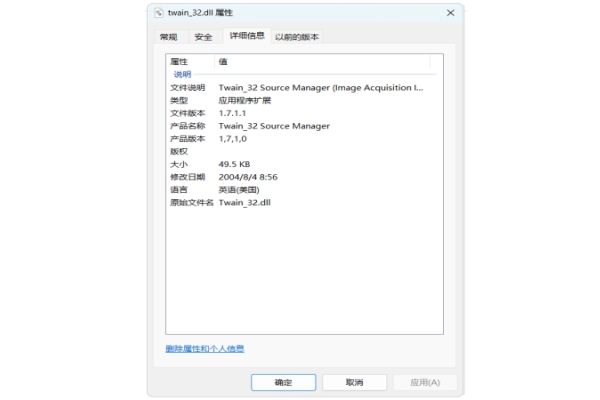The width and height of the screenshot is (600, 400).
Task: Click the 原始文件名 value Twain_32.dll
Action: pos(245,202)
